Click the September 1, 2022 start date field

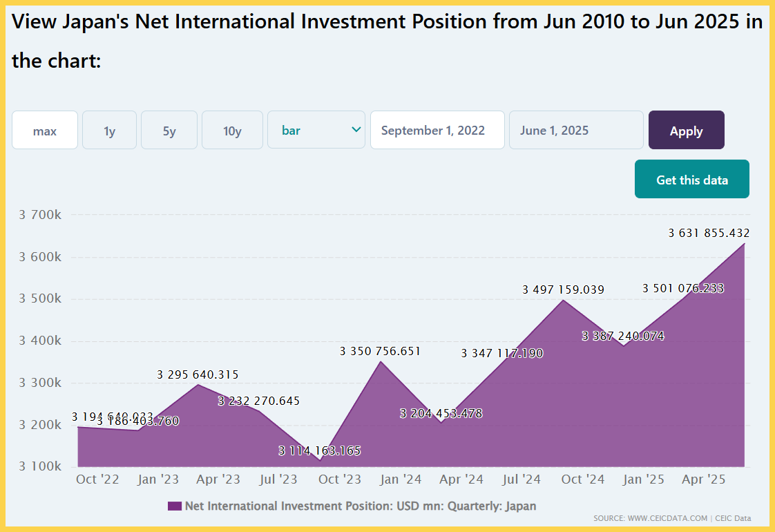(x=437, y=130)
